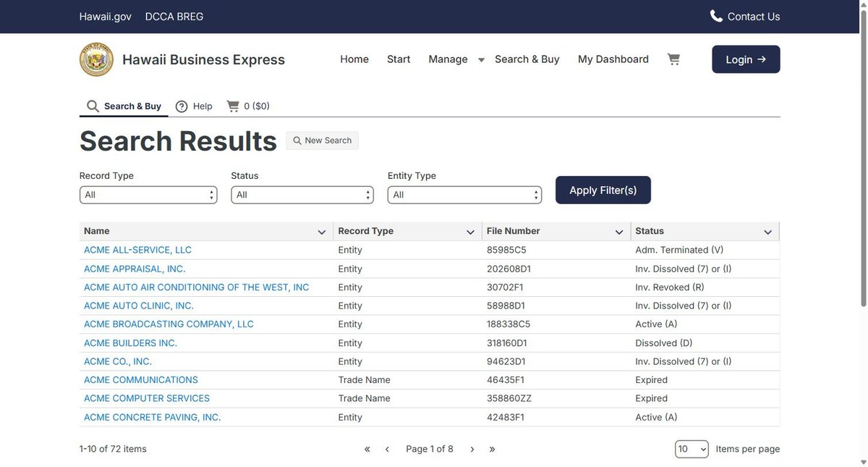Open ACME COMMUNICATIONS trade name record

141,380
